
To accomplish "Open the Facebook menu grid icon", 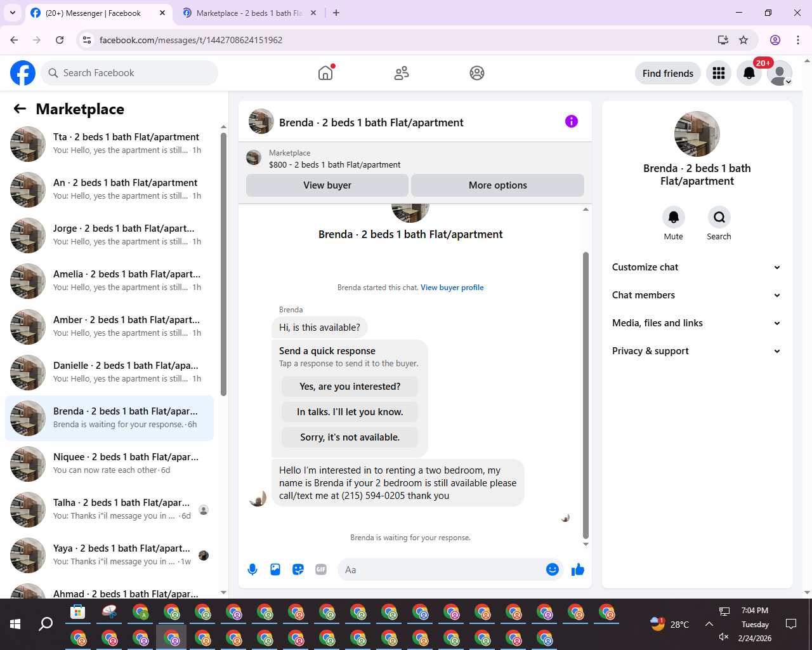I will tap(719, 73).
